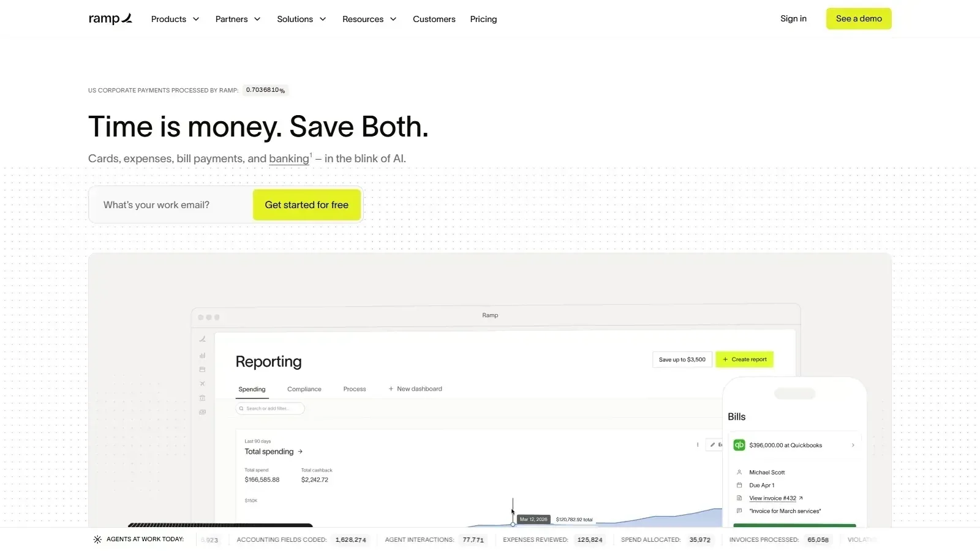Click the sparkle icon beside Agents at Work Today
Screen dimensions: 980x551
tap(97, 539)
